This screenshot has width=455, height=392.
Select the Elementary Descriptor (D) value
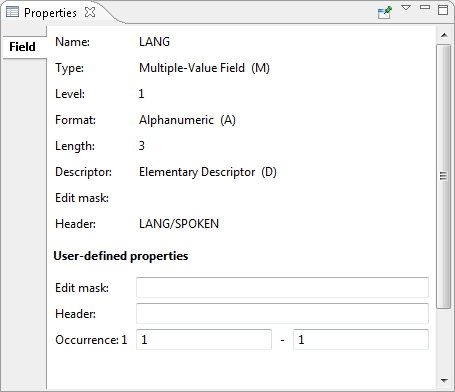[x=208, y=172]
